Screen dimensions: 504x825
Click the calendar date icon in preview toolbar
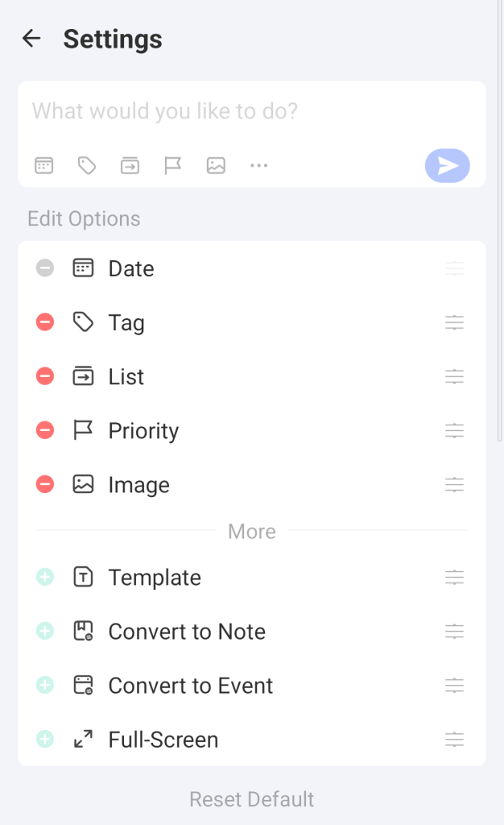[x=43, y=166]
